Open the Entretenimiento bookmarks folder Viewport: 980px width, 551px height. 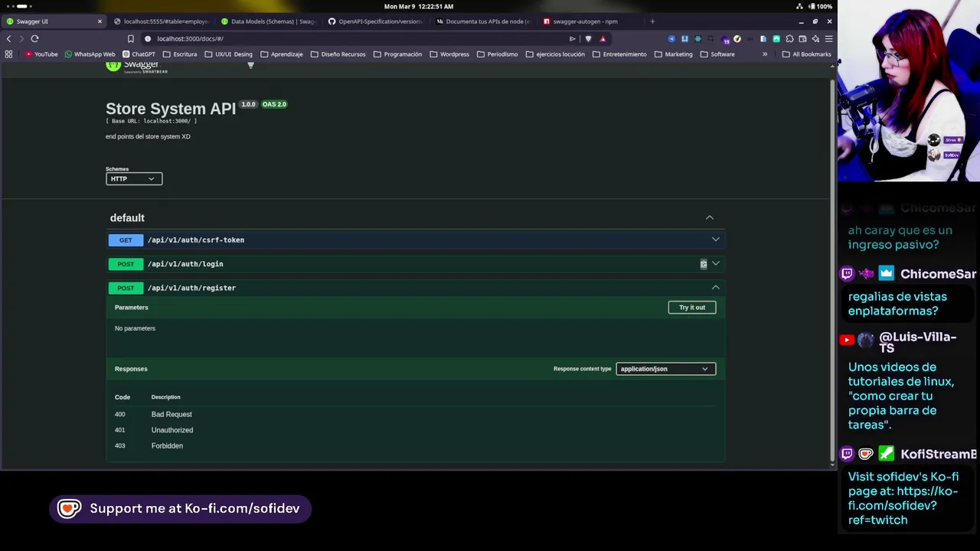[619, 54]
